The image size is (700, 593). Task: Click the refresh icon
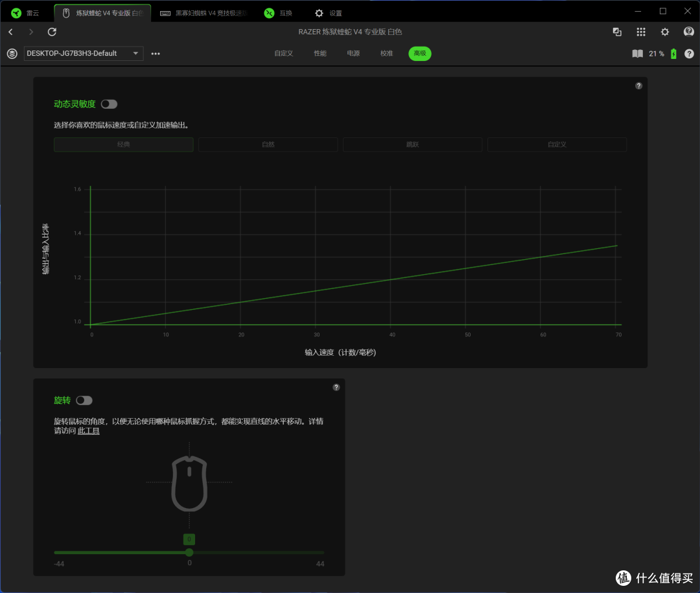tap(52, 32)
